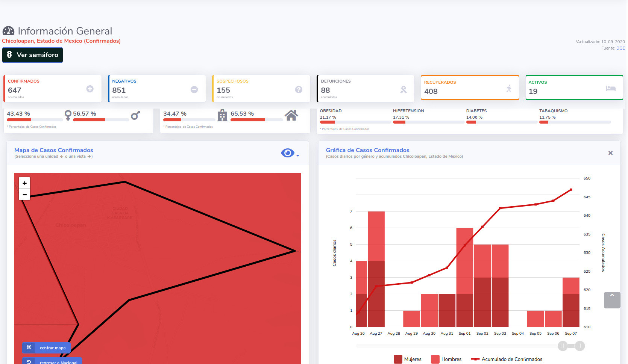Viewport: 628px width, 364px height.
Task: Open the DGE source link
Action: click(620, 48)
